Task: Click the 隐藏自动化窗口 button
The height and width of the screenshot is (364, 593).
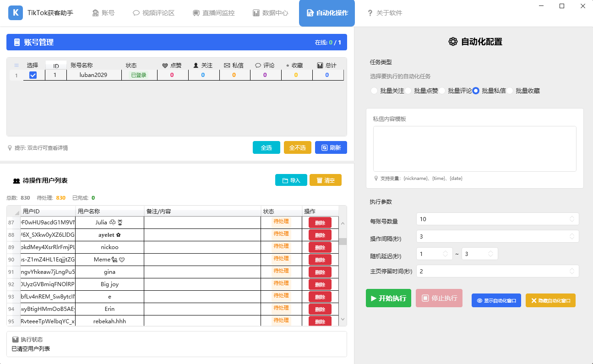Action: coord(550,300)
